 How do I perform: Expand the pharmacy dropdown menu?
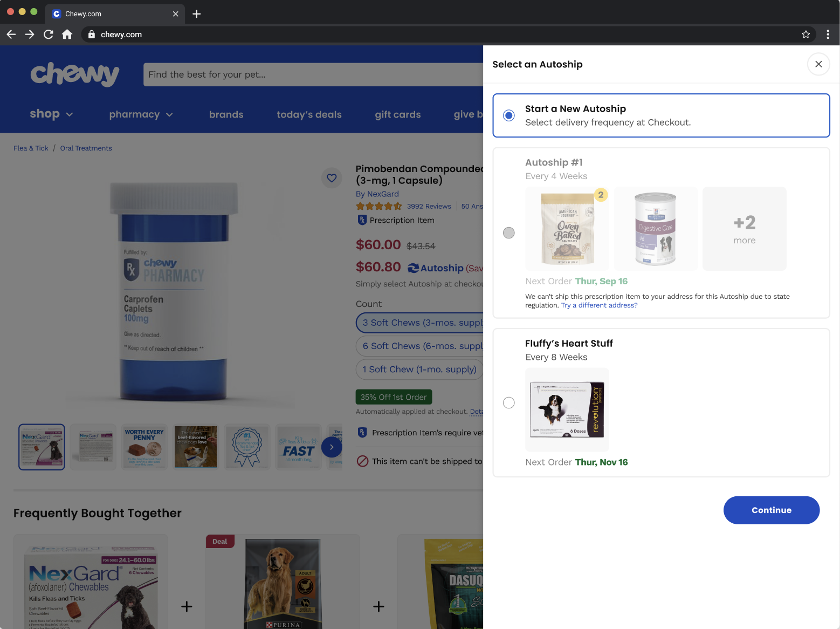(x=141, y=114)
